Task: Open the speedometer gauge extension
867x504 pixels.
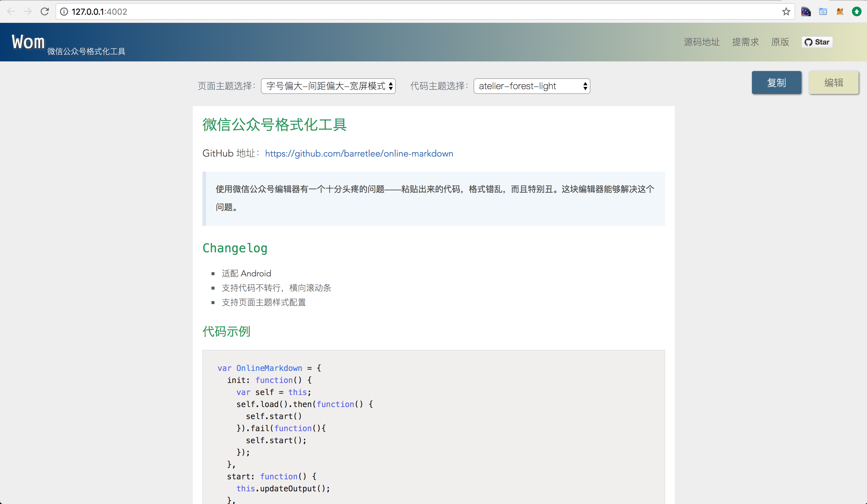Action: click(x=806, y=12)
